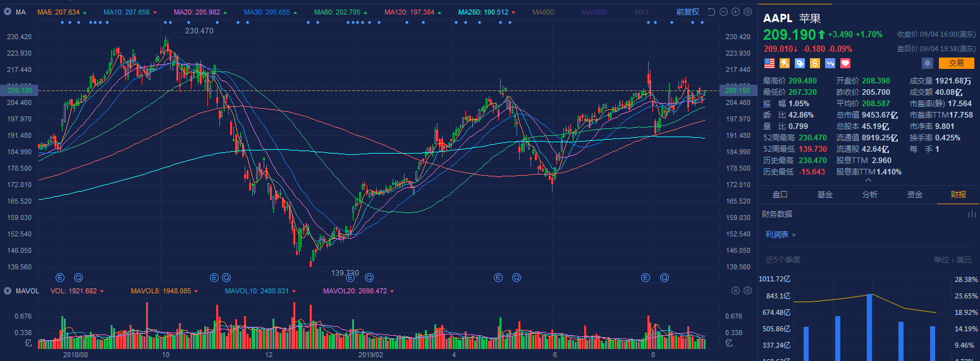Screen dimensions: 980x361
Task: Open the MAVOL20: 2698.472 dropdown arrow
Action: [x=393, y=291]
